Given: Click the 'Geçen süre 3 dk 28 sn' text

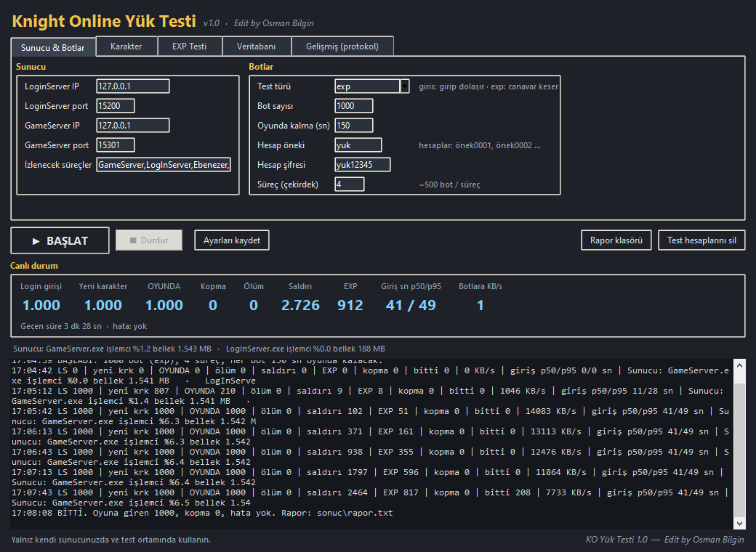Looking at the screenshot, I should coord(61,326).
